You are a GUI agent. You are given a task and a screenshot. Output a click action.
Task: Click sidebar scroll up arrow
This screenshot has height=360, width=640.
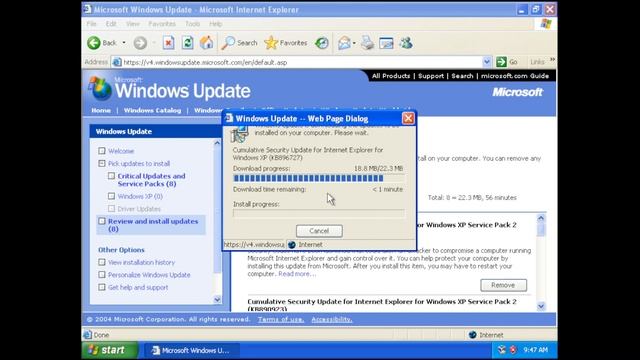[217, 143]
